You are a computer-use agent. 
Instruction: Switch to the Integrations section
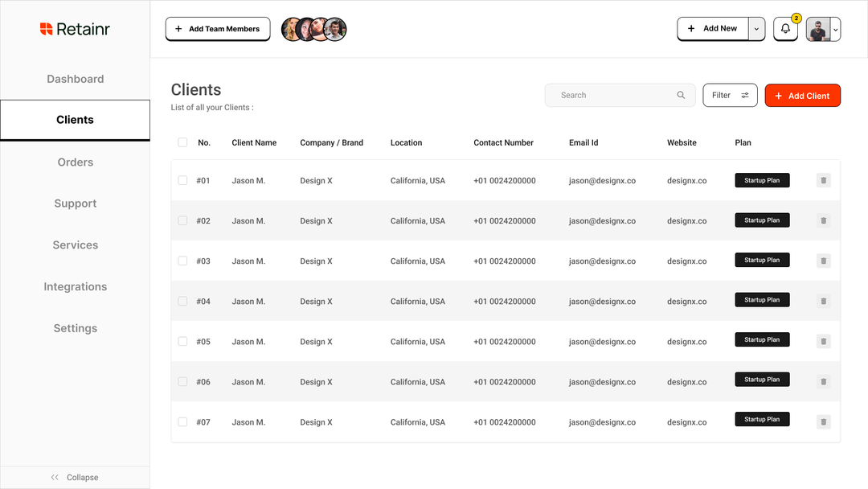tap(75, 286)
